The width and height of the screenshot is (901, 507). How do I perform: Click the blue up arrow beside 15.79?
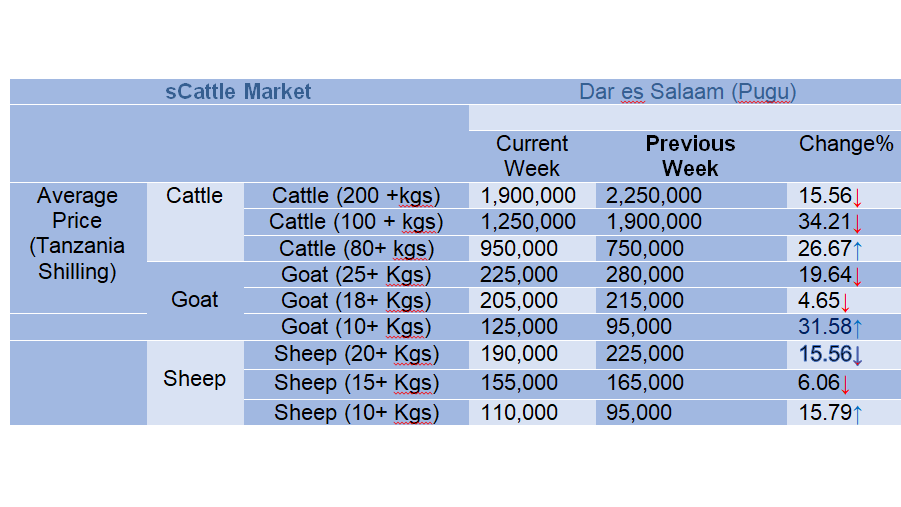[x=857, y=414]
